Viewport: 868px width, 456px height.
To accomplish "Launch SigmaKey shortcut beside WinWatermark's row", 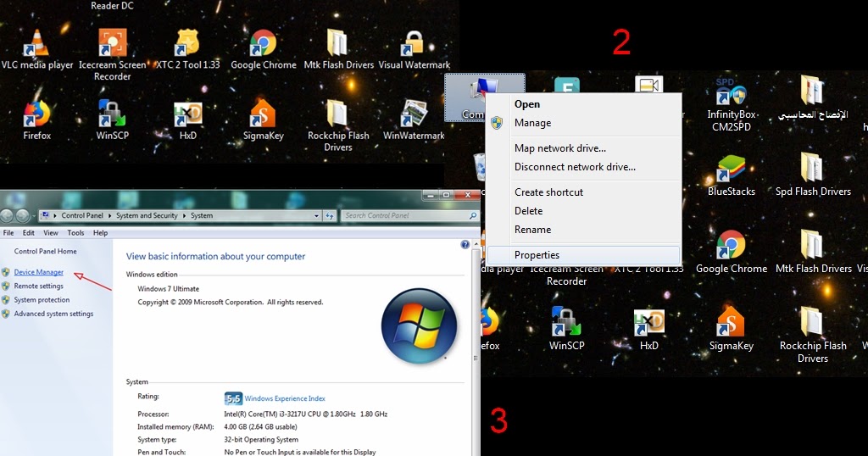I will pos(263,114).
